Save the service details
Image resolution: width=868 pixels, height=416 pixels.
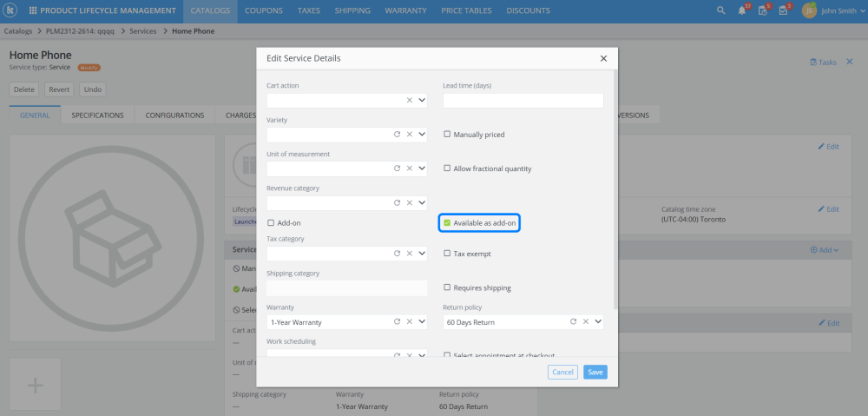coord(595,372)
